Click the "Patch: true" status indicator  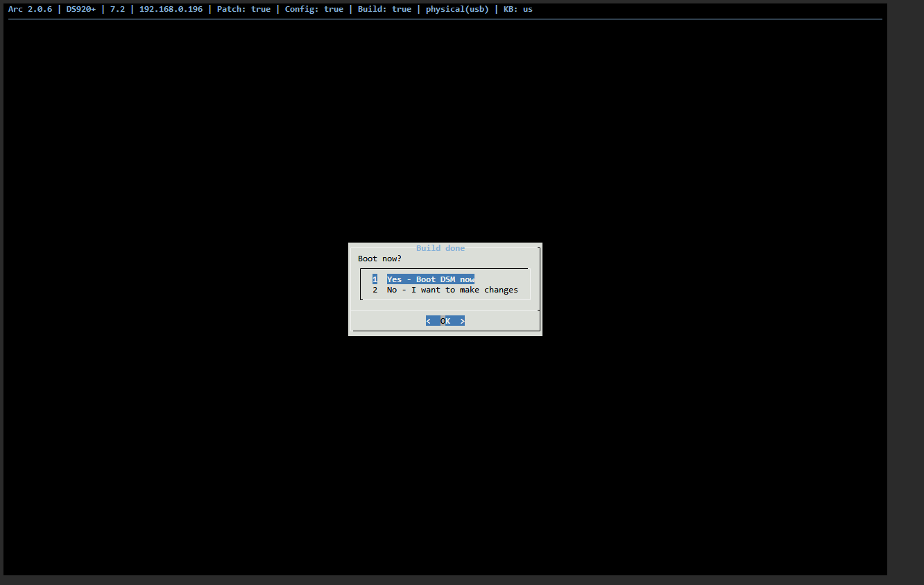[x=243, y=9]
